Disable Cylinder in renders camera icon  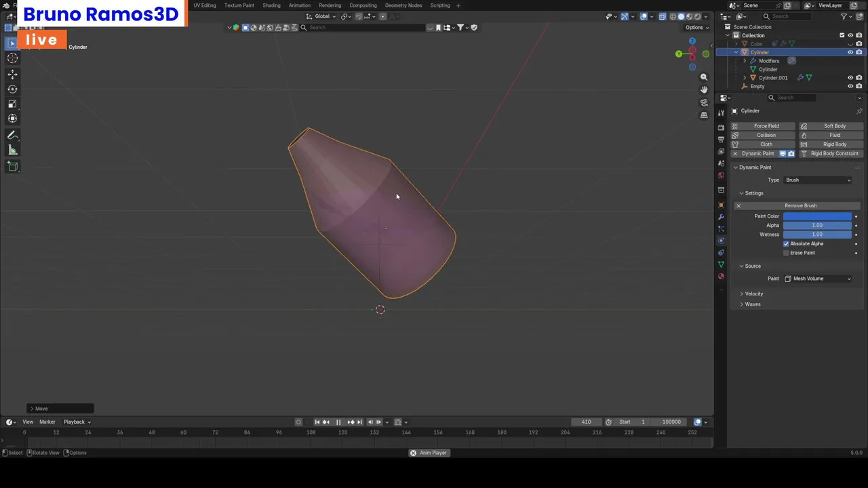[859, 52]
